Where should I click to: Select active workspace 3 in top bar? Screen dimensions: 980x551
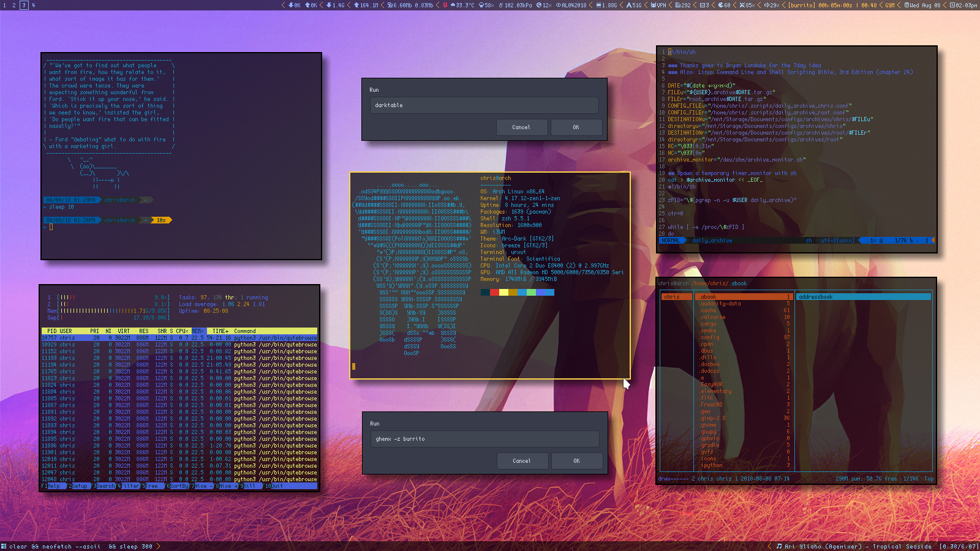click(x=24, y=5)
